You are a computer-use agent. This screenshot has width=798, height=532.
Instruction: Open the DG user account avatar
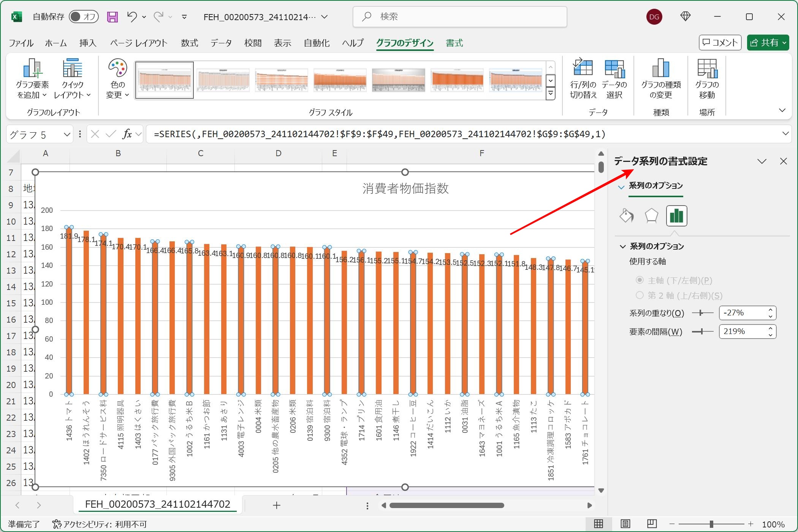(x=654, y=17)
